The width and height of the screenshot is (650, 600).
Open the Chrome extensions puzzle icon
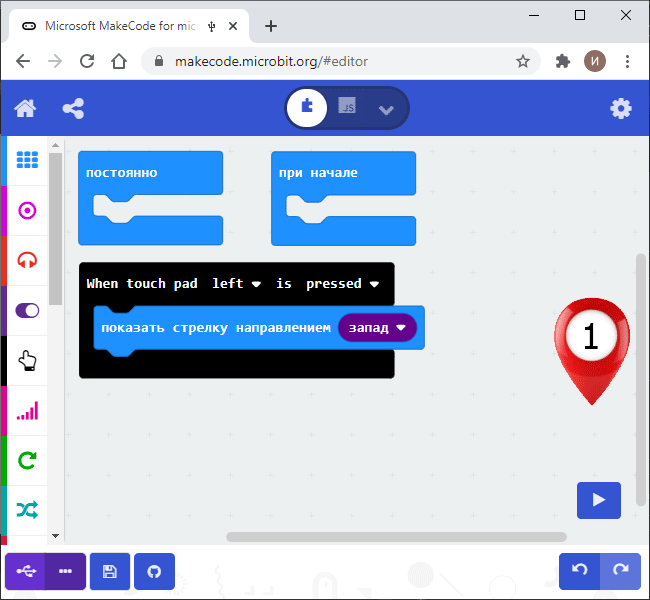tap(563, 61)
